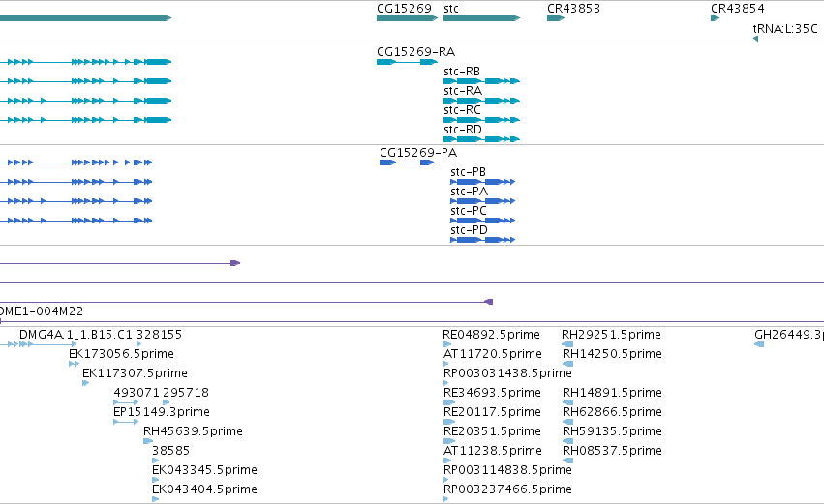824x504 pixels.
Task: Open the RE04892.5prime EST label
Action: [491, 335]
